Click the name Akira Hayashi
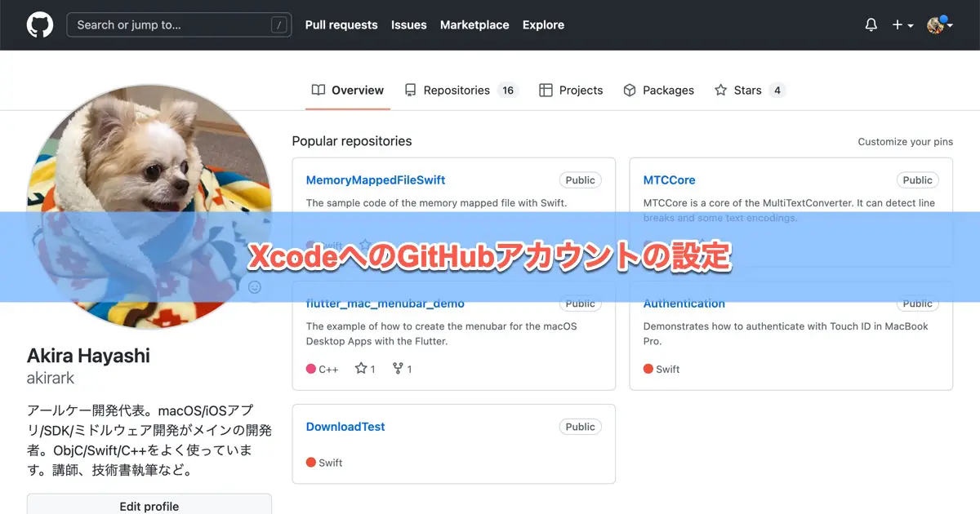980x514 pixels. tap(88, 356)
